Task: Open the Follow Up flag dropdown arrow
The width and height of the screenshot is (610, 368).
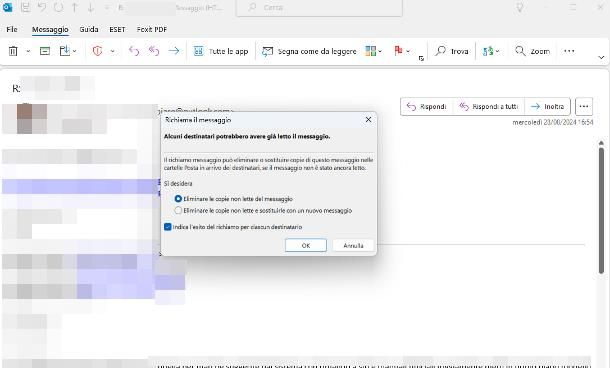Action: pos(408,51)
